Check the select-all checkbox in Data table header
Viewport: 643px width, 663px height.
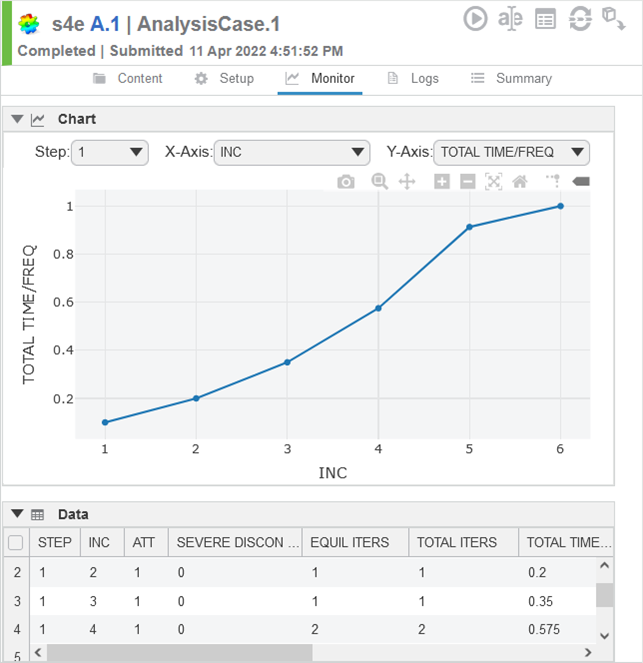[15, 543]
